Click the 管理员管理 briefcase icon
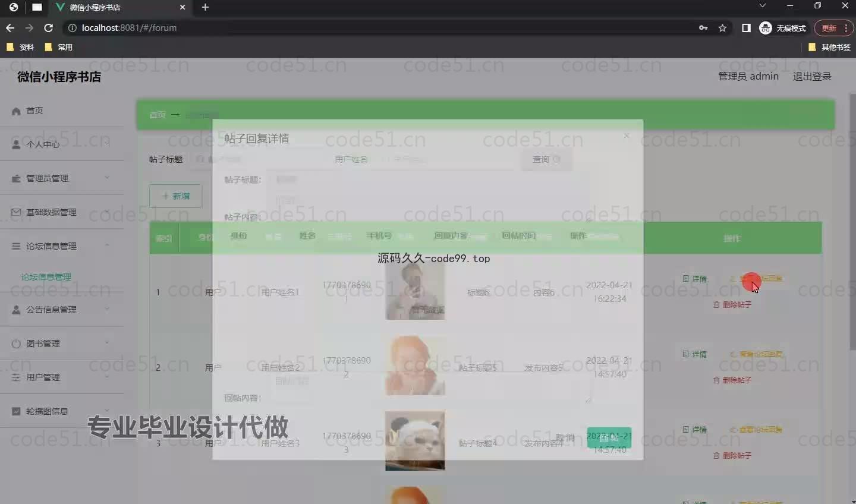This screenshot has height=504, width=856. tap(16, 178)
